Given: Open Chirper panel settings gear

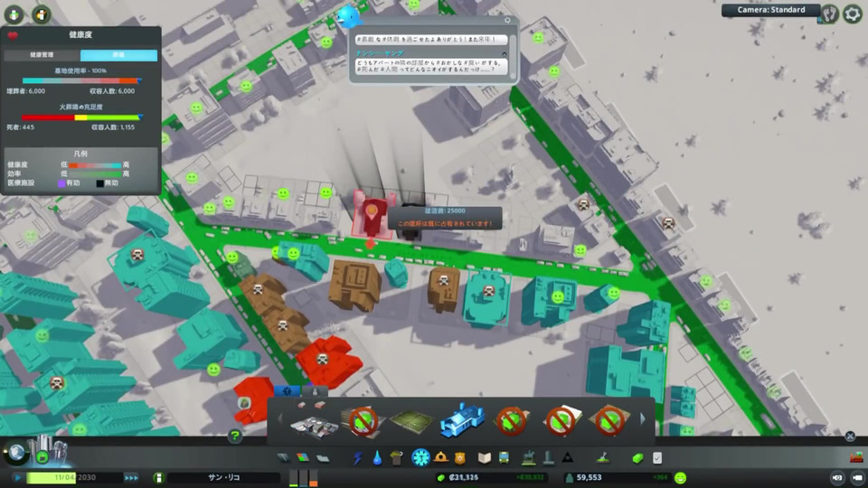Looking at the screenshot, I should click(507, 21).
